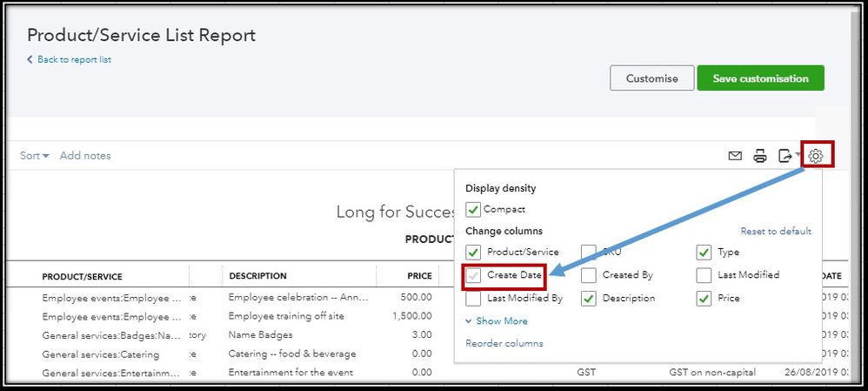This screenshot has height=391, width=868.
Task: Uncheck the Description column checkbox
Action: coord(589,299)
